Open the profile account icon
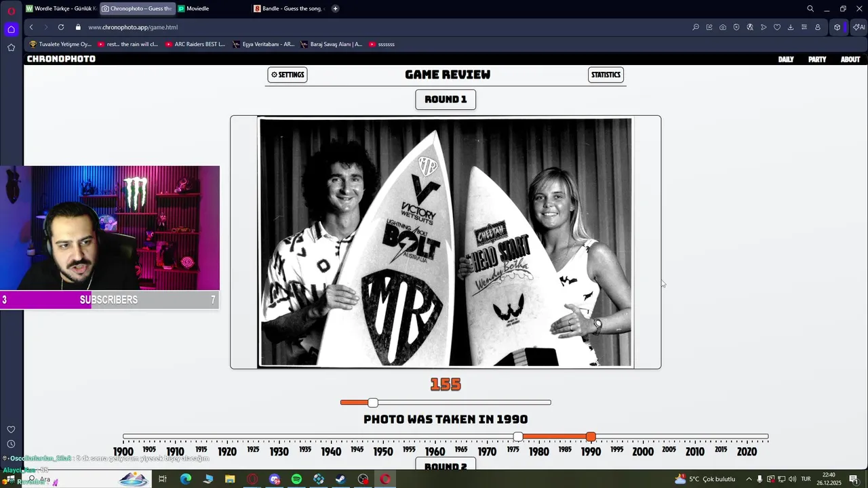The image size is (868, 488). 818,27
